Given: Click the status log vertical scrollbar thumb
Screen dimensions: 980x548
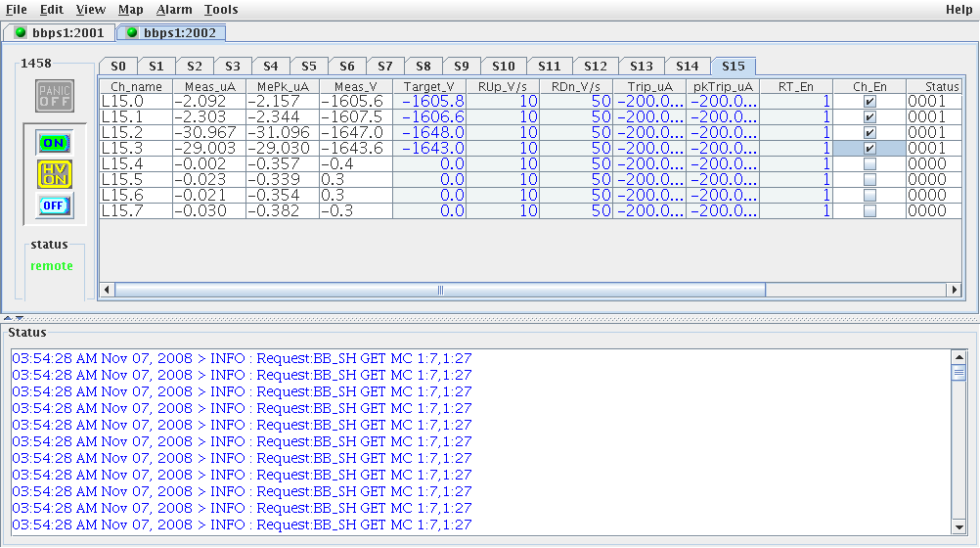Looking at the screenshot, I should (x=958, y=373).
